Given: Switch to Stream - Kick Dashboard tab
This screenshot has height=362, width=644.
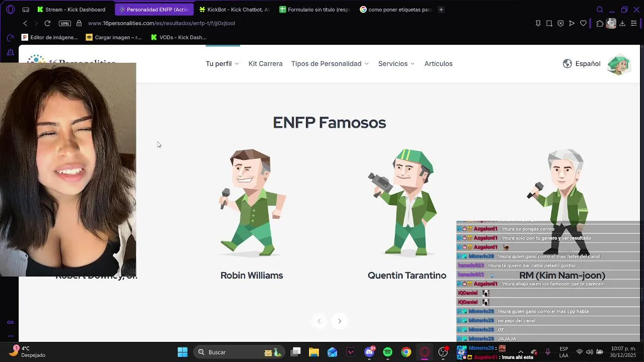Looking at the screenshot, I should coord(71,10).
